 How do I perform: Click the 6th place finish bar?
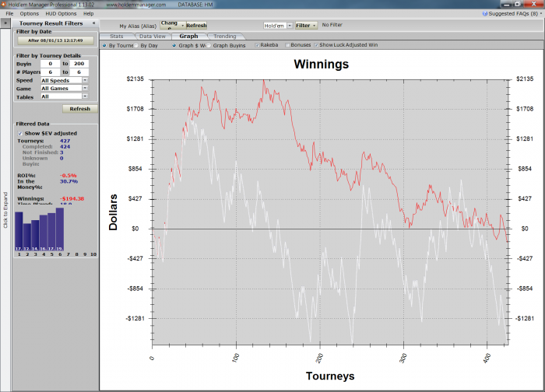tap(60, 229)
